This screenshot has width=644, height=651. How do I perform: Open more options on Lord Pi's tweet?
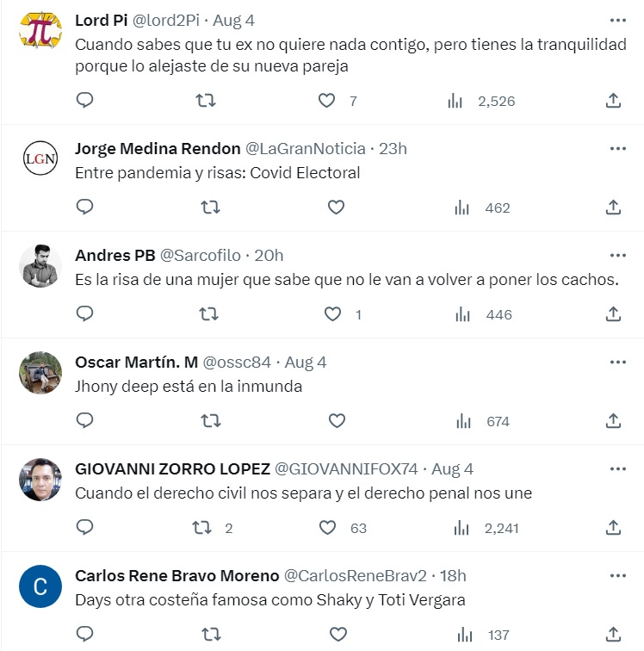(x=617, y=21)
